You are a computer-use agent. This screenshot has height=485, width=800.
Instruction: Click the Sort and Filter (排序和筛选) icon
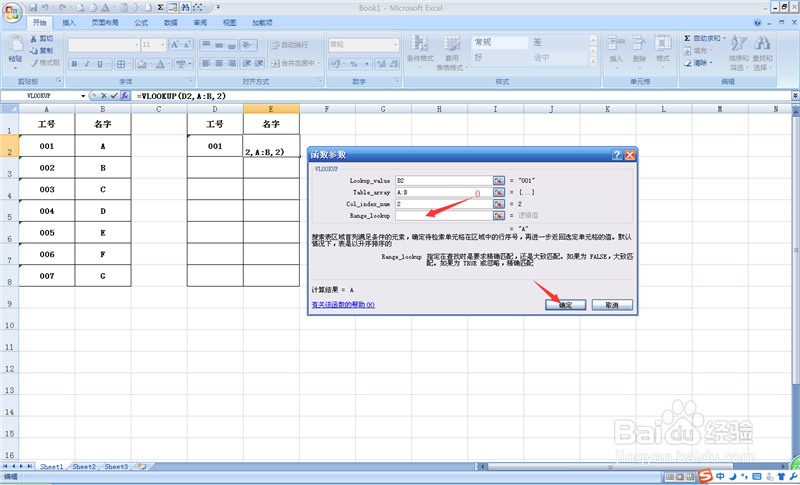pos(738,43)
